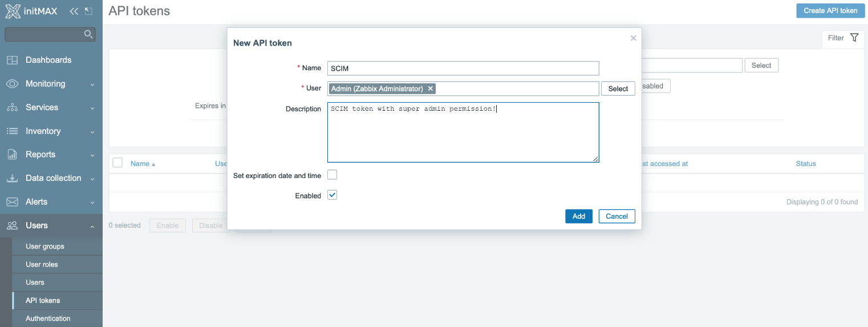Viewport: 868px width, 327px height.
Task: Sort the table by Name column
Action: [140, 164]
